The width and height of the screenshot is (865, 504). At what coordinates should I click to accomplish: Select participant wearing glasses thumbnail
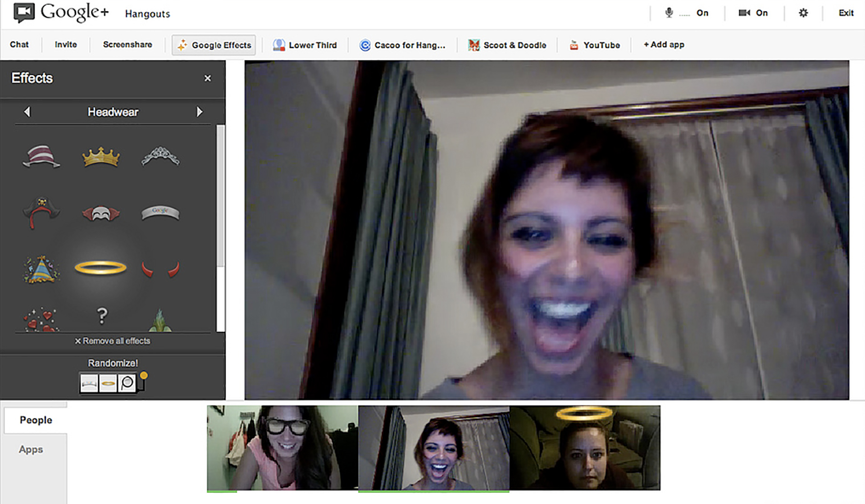point(282,448)
